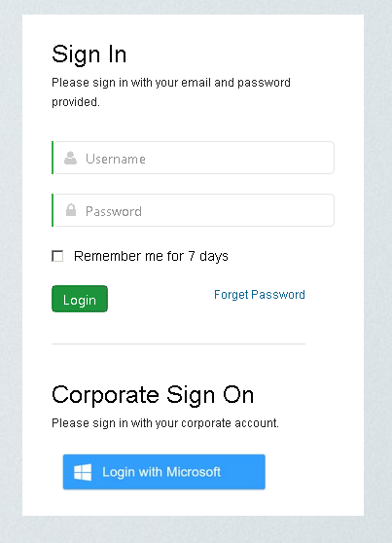This screenshot has height=543, width=392.
Task: Click the Corporate Sign On heading
Action: [x=153, y=395]
